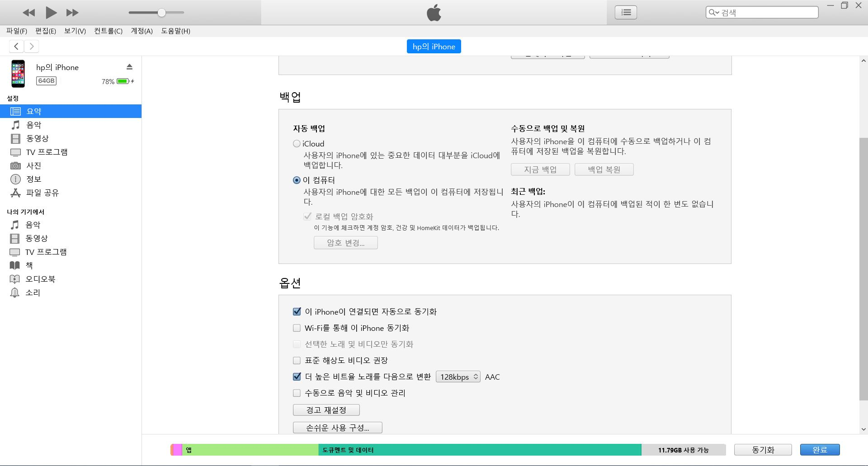The width and height of the screenshot is (868, 466).
Task: Click the fast-forward playback button
Action: pos(72,13)
